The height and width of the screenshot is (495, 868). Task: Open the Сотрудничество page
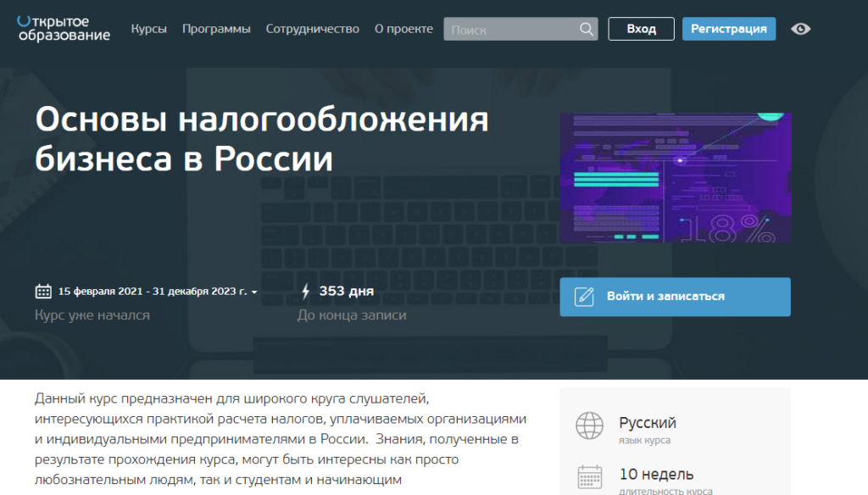[313, 29]
